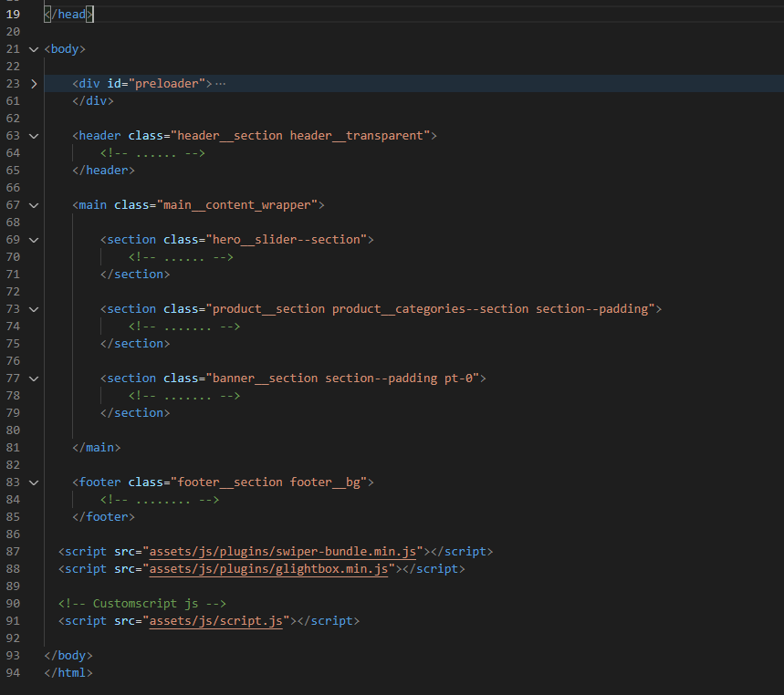This screenshot has height=695, width=784.
Task: Select line number 87
Action: pos(13,552)
